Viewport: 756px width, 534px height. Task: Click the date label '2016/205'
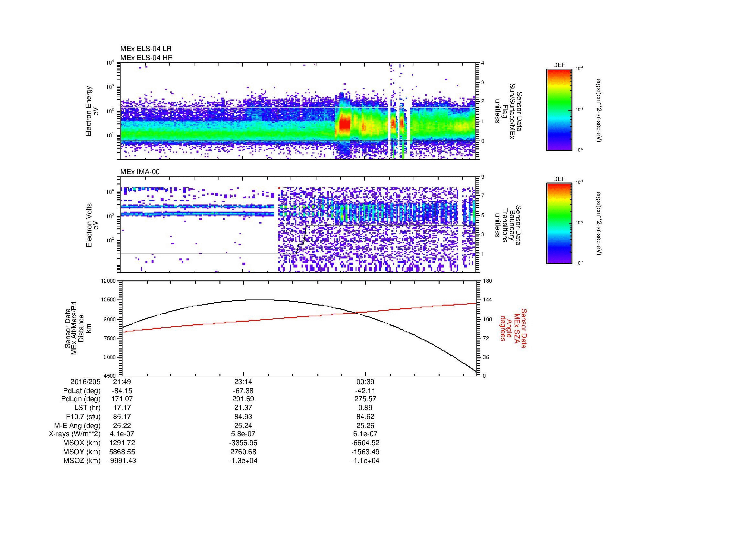(85, 382)
